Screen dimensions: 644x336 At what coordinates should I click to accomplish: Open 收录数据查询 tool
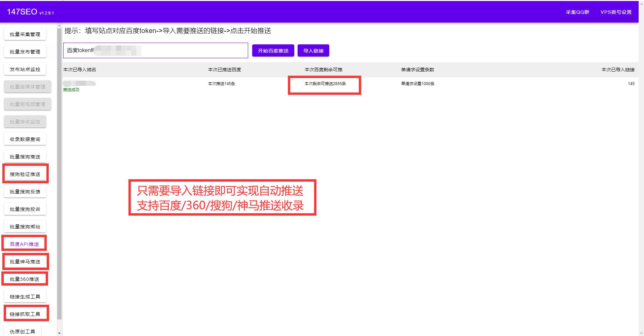(25, 139)
